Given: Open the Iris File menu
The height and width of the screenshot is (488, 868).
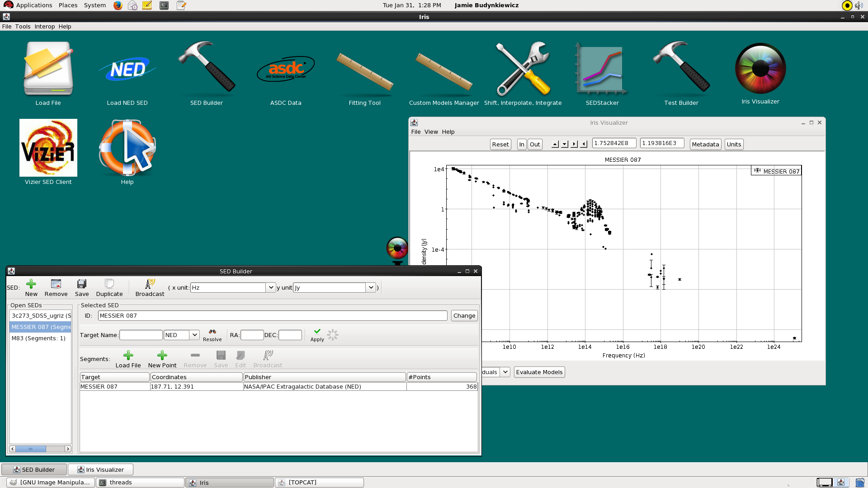Looking at the screenshot, I should point(7,26).
